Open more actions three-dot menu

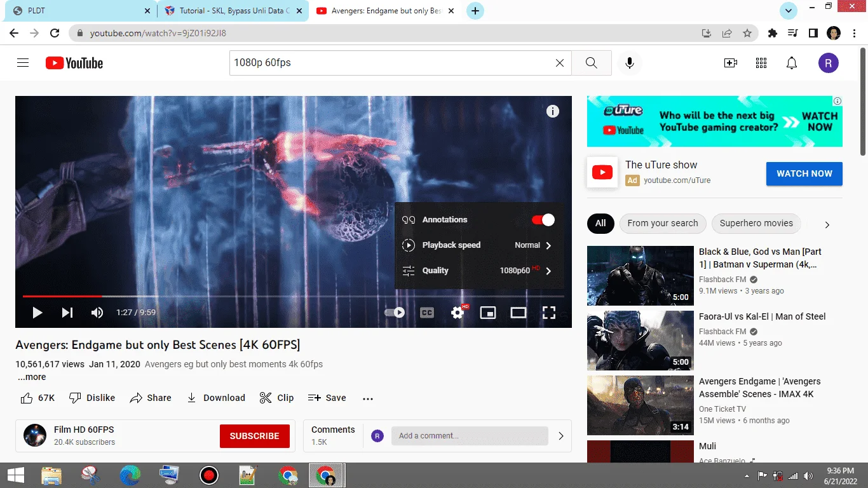(368, 398)
